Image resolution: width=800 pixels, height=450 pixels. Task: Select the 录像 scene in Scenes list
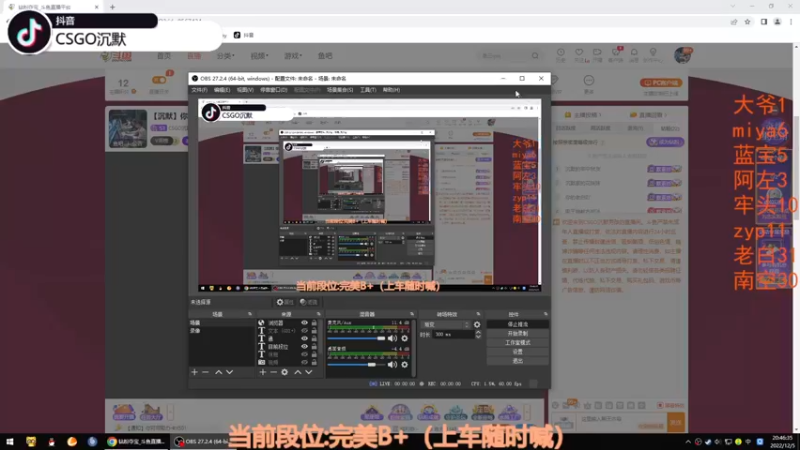(x=221, y=331)
